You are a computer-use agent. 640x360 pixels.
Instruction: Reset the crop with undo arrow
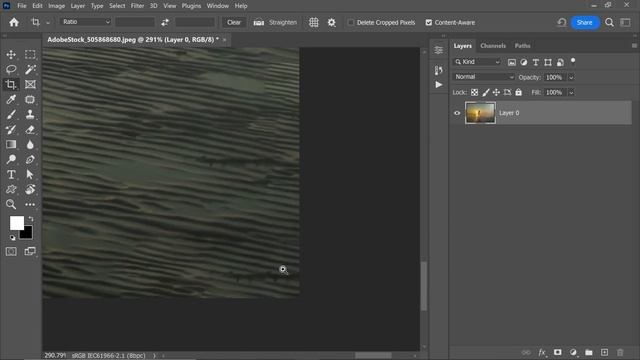(562, 22)
